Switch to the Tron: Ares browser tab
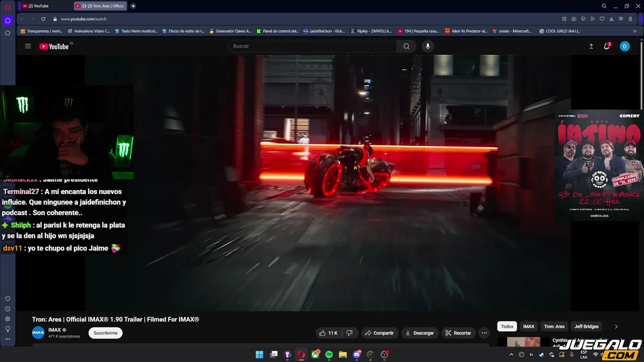 pyautogui.click(x=100, y=6)
